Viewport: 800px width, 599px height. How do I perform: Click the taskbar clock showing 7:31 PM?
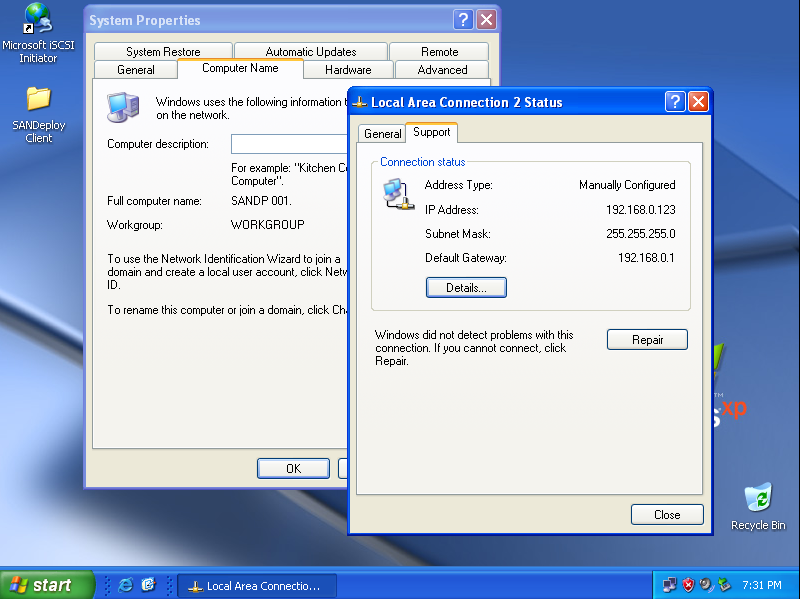pos(762,585)
